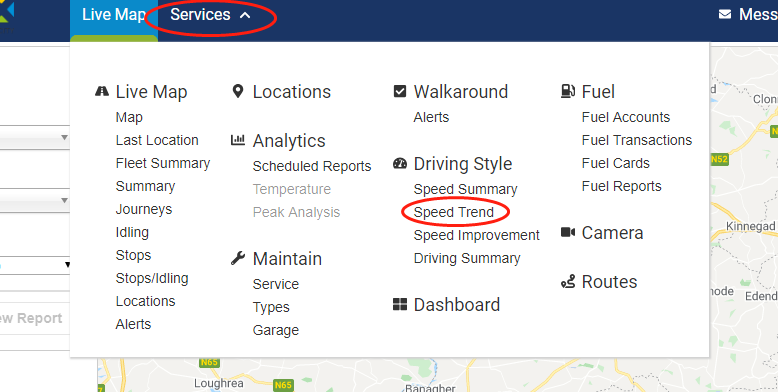Click the Camera video icon
The image size is (778, 392).
(x=568, y=232)
